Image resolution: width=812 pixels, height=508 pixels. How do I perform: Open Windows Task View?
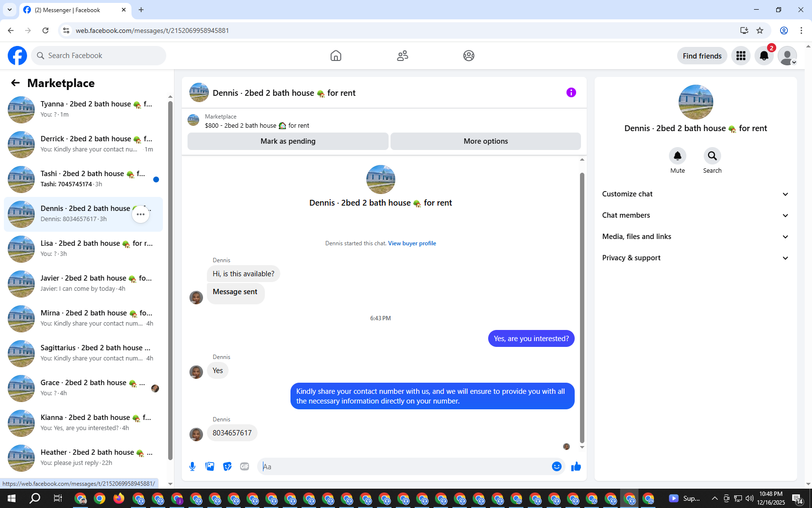(58, 498)
